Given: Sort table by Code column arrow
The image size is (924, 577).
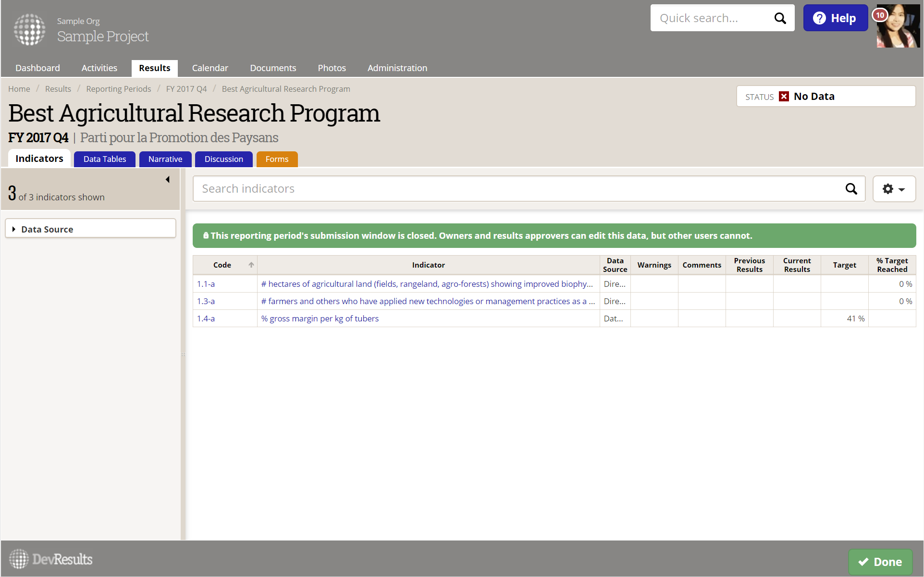Looking at the screenshot, I should (251, 265).
